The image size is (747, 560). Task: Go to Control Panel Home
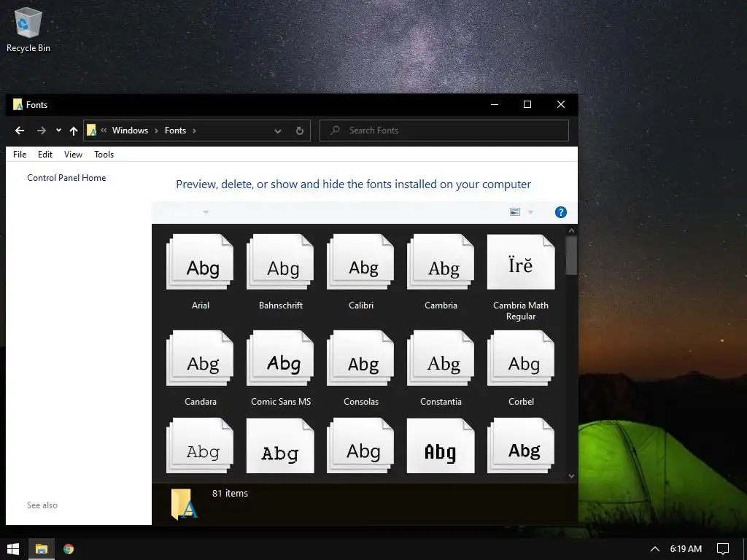(x=66, y=178)
